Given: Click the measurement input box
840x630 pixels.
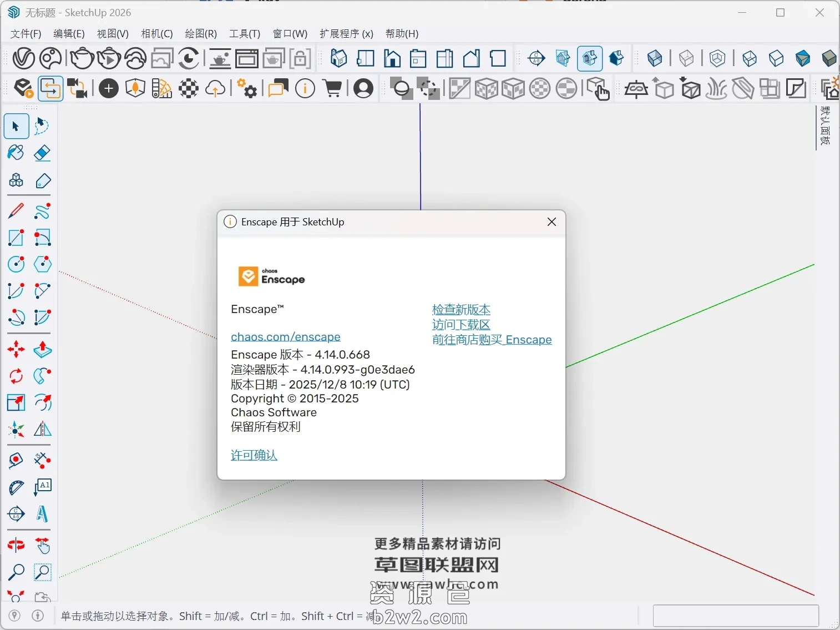Looking at the screenshot, I should pyautogui.click(x=736, y=616).
